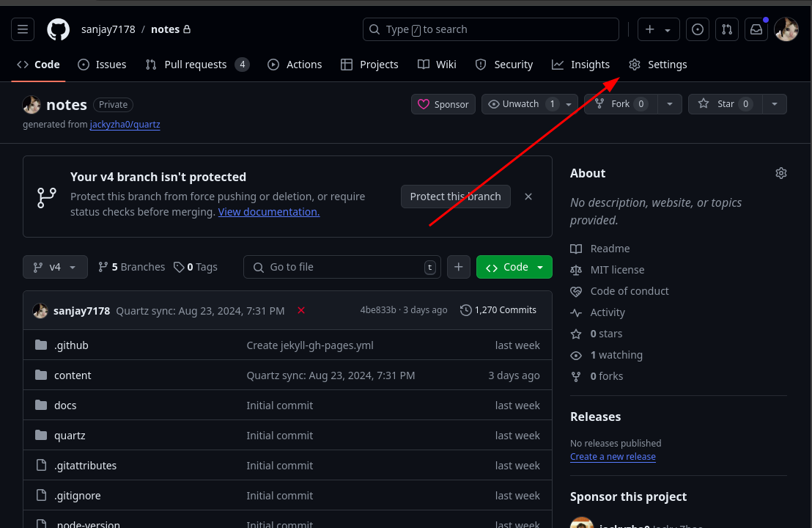Image resolution: width=812 pixels, height=528 pixels.
Task: Open the notifications inbox icon
Action: (x=756, y=29)
